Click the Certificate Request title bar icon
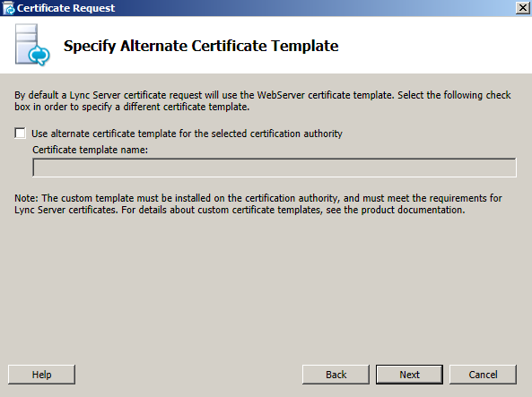The image size is (532, 397). [x=8, y=8]
